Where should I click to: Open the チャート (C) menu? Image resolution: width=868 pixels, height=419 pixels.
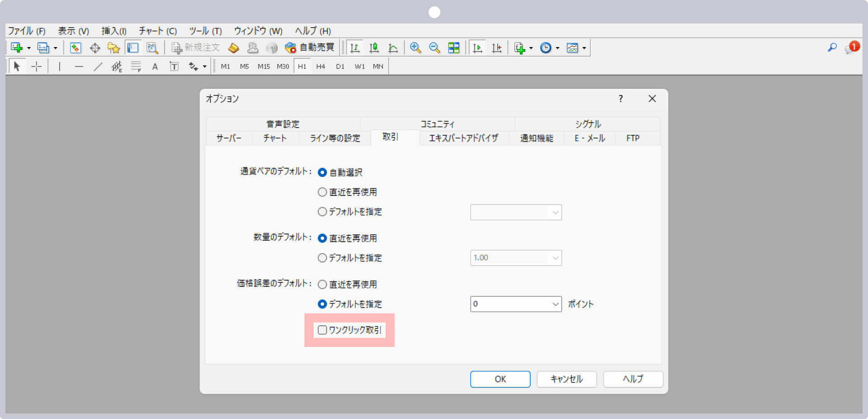click(158, 31)
